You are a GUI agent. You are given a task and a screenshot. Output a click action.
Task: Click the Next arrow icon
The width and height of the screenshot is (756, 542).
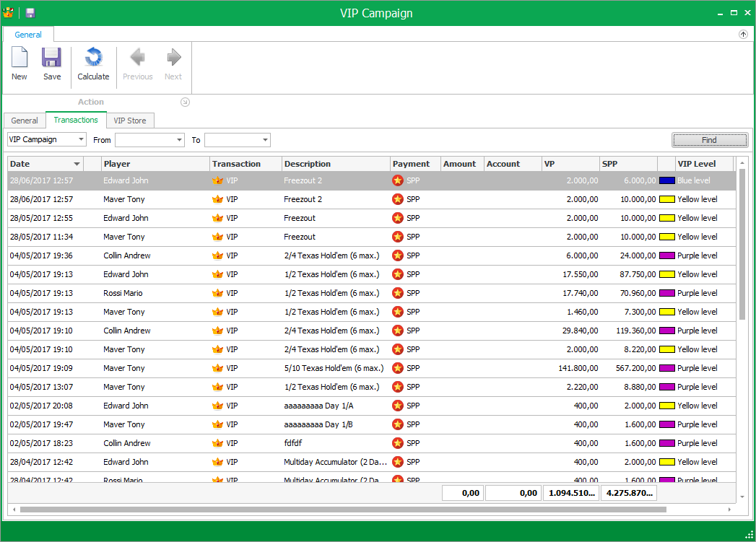[x=173, y=58]
